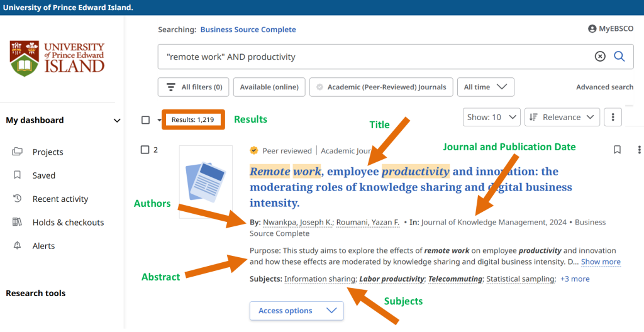Click the Saved bookmark icon in sidebar
This screenshot has width=644, height=332.
17,175
